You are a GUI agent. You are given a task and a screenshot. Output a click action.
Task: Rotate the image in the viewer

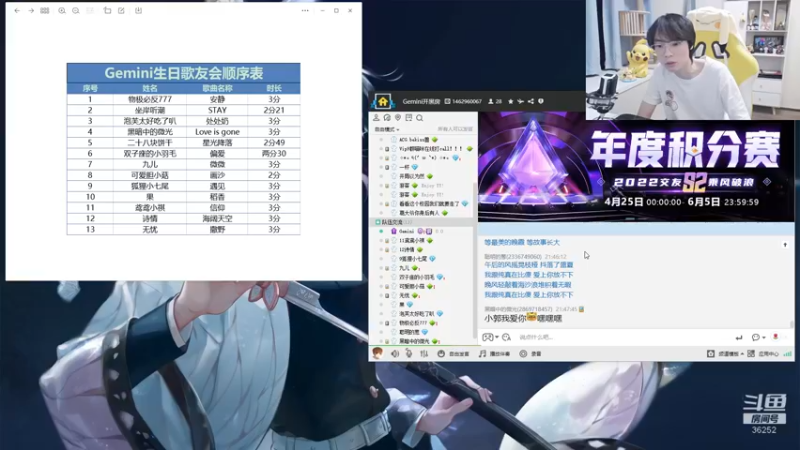(x=107, y=11)
